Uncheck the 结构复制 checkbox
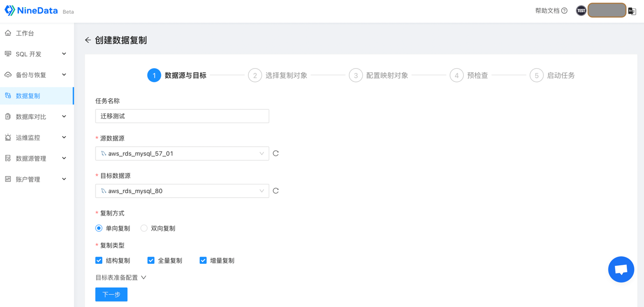Viewport: 644px width, 307px height. click(99, 260)
